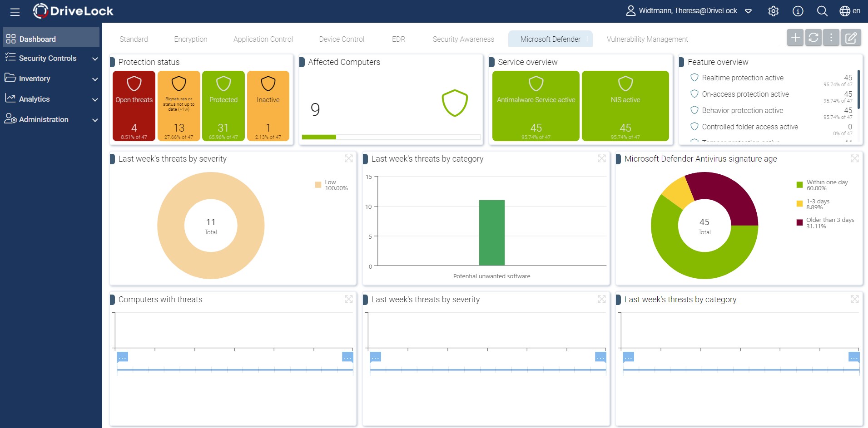Toggle the Within one day legend entry

822,185
